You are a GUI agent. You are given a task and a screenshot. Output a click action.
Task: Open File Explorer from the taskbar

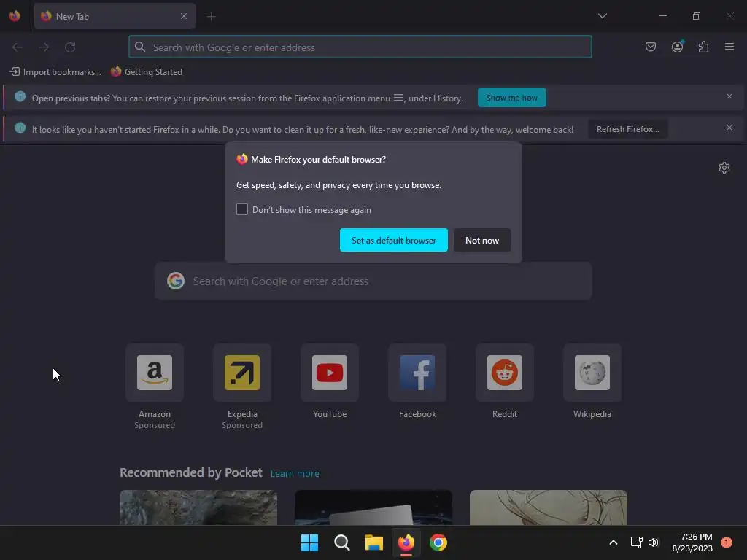tap(374, 542)
